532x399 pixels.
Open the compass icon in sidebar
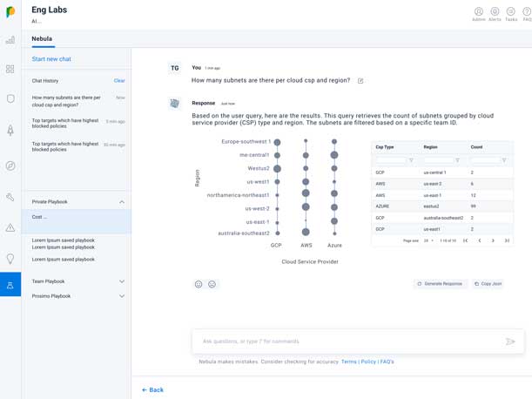coord(10,166)
